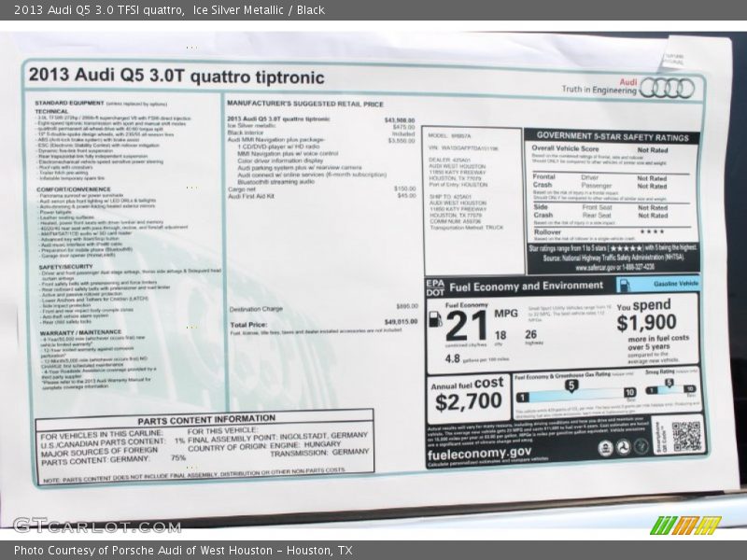
Task: Click the heading '2013 Audi Q5 3.0T quattro tiptronic'
Action: [x=176, y=76]
